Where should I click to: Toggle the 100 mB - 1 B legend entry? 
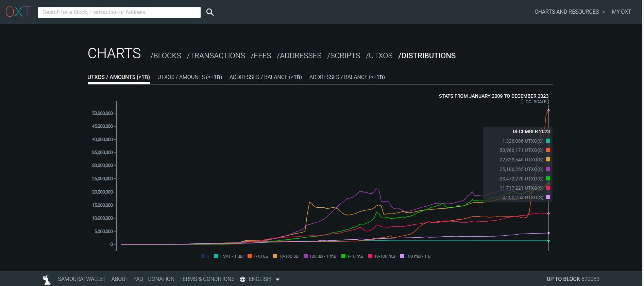tap(415, 256)
